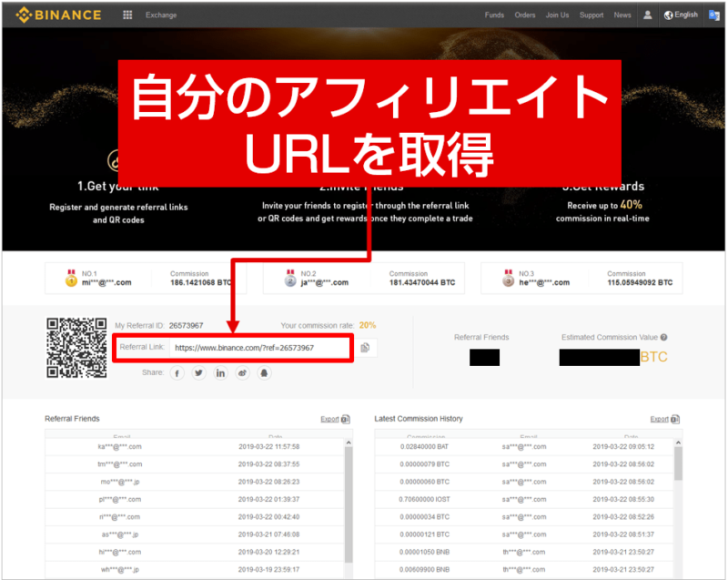Click Referral ID number 26573967

[187, 326]
